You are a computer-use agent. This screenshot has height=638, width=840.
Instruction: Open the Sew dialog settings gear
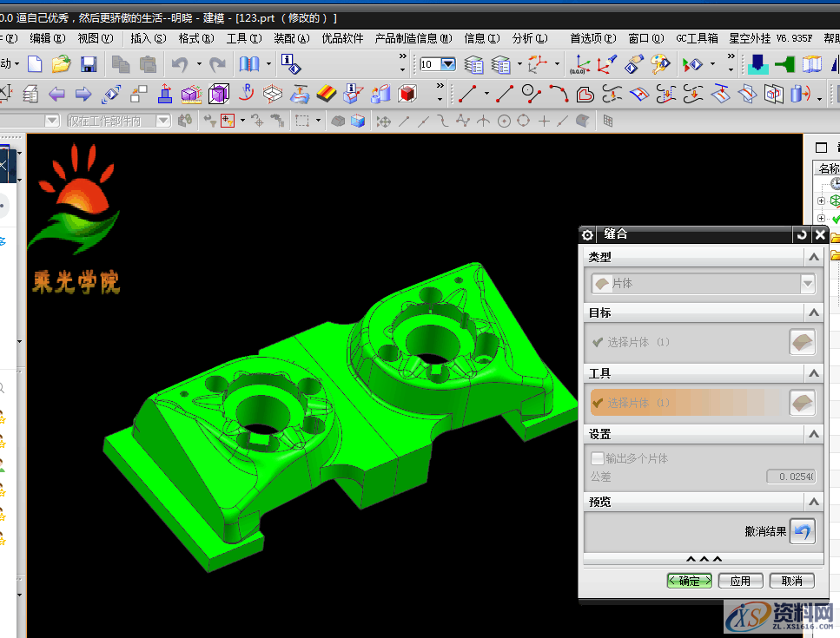[588, 234]
